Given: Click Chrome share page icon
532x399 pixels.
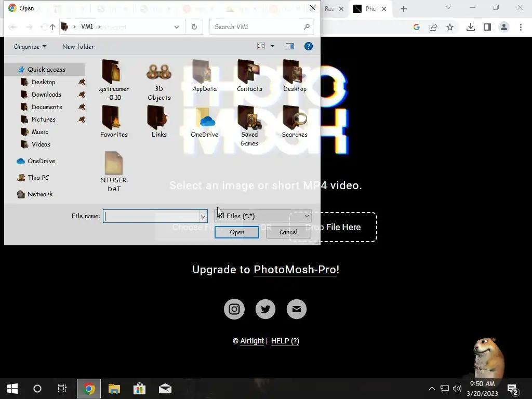Looking at the screenshot, I should [x=433, y=27].
